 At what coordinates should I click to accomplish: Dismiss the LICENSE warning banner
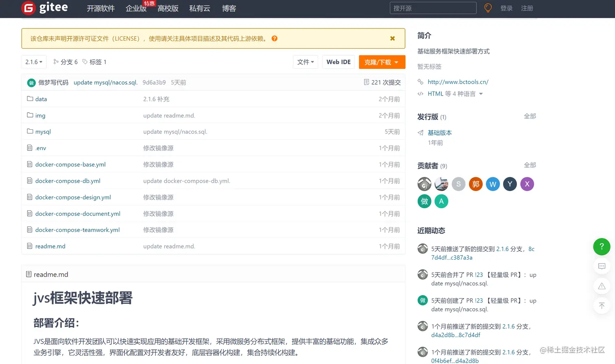point(393,38)
